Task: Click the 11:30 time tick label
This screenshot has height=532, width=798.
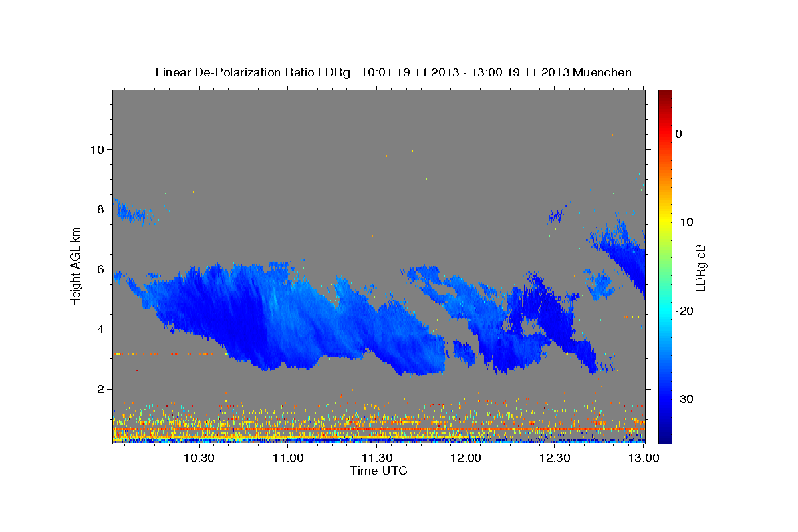Action: [377, 458]
